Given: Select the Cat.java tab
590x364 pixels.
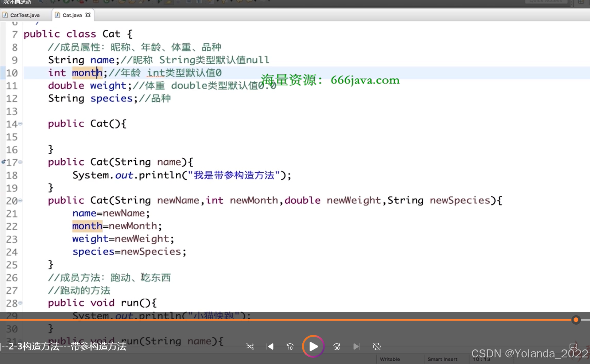Looking at the screenshot, I should [x=72, y=15].
